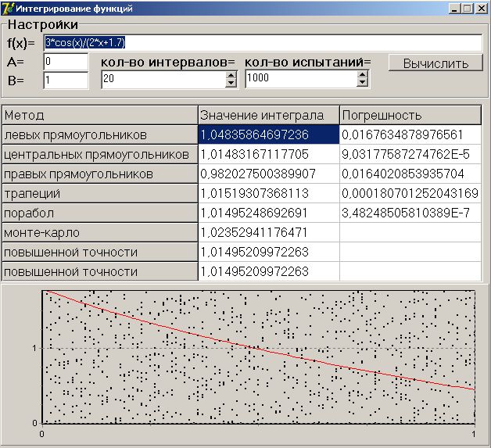Image resolution: width=491 pixels, height=448 pixels.
Task: Select the Monte Carlo value 1,02352941176471
Action: point(269,233)
